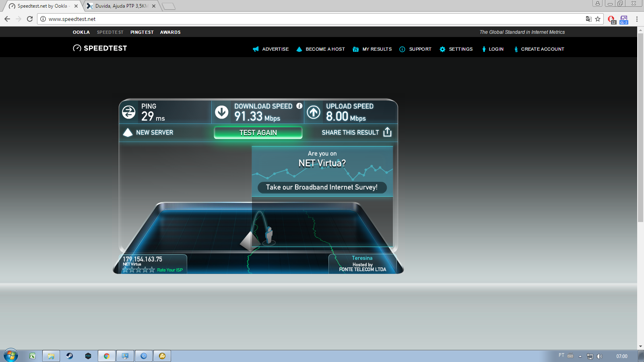Image resolution: width=644 pixels, height=362 pixels.
Task: Click the upload arrow icon
Action: point(314,112)
